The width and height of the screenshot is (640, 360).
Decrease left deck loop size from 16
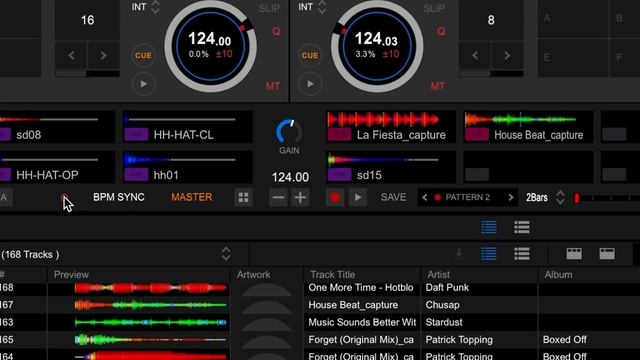click(71, 56)
